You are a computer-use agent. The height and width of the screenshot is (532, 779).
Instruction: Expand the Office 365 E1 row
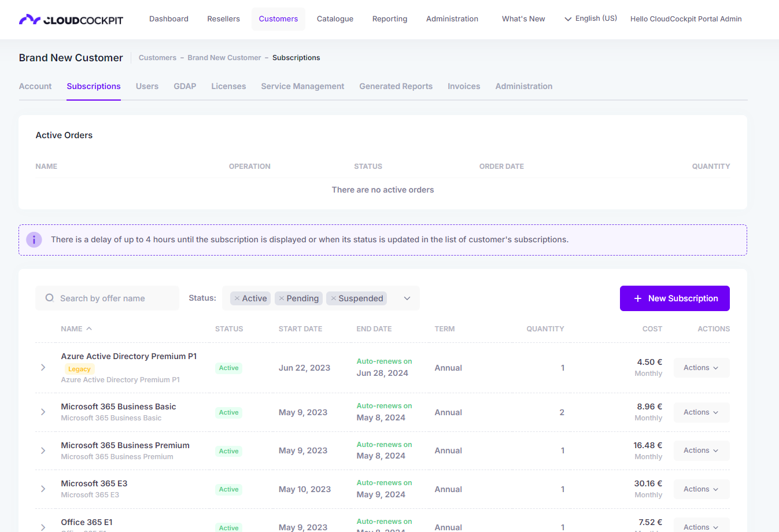pyautogui.click(x=43, y=527)
